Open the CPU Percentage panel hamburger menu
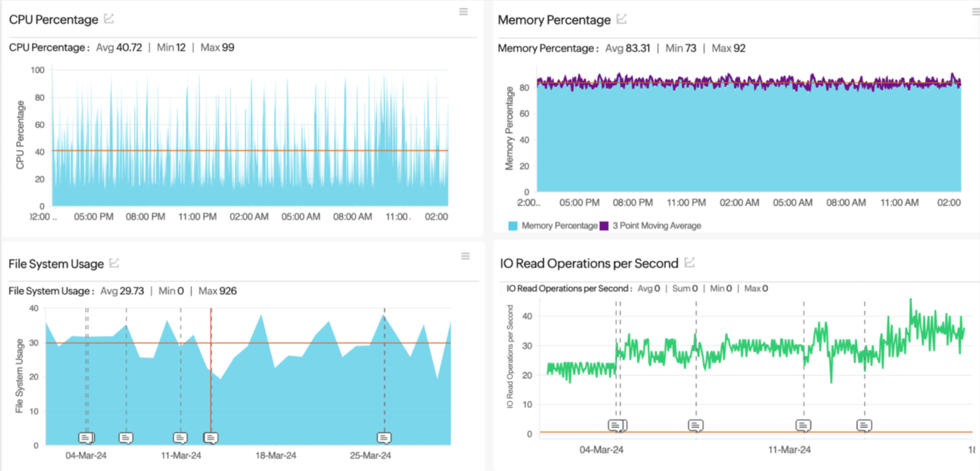Viewport: 980px width, 471px height. 463,11
